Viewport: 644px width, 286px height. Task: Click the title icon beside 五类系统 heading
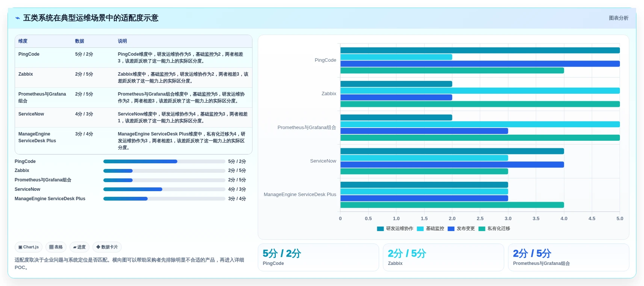click(18, 18)
